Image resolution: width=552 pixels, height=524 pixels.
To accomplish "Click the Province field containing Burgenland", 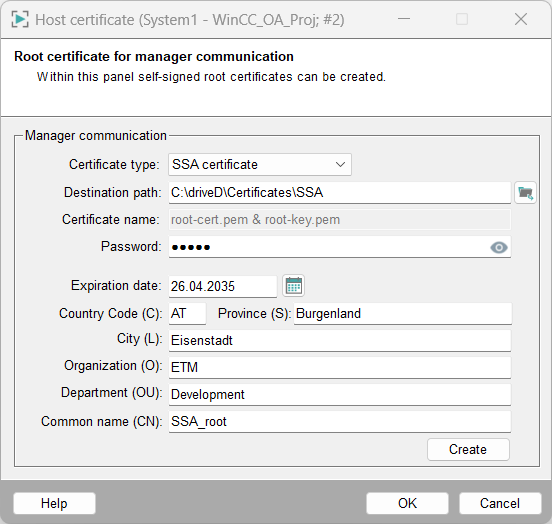I will coord(403,313).
